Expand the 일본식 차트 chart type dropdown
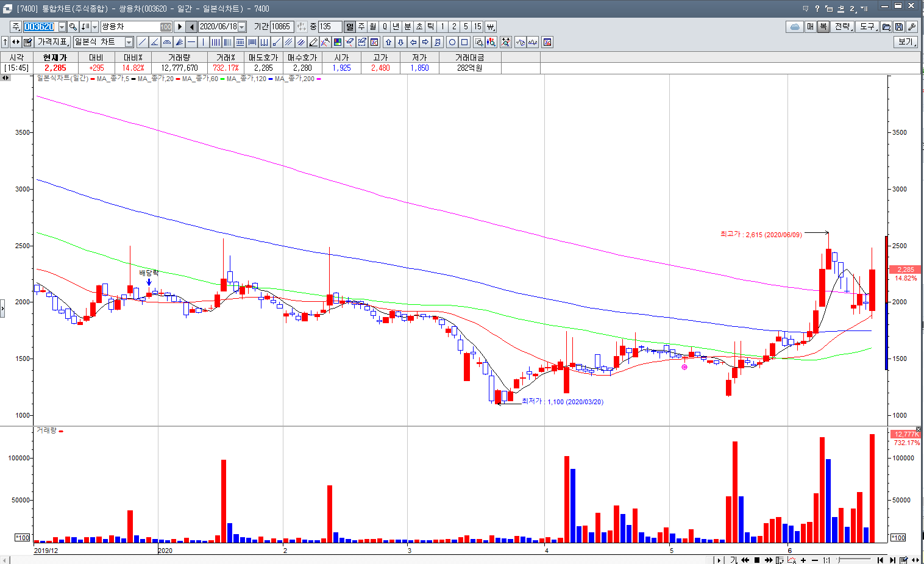 pos(129,42)
